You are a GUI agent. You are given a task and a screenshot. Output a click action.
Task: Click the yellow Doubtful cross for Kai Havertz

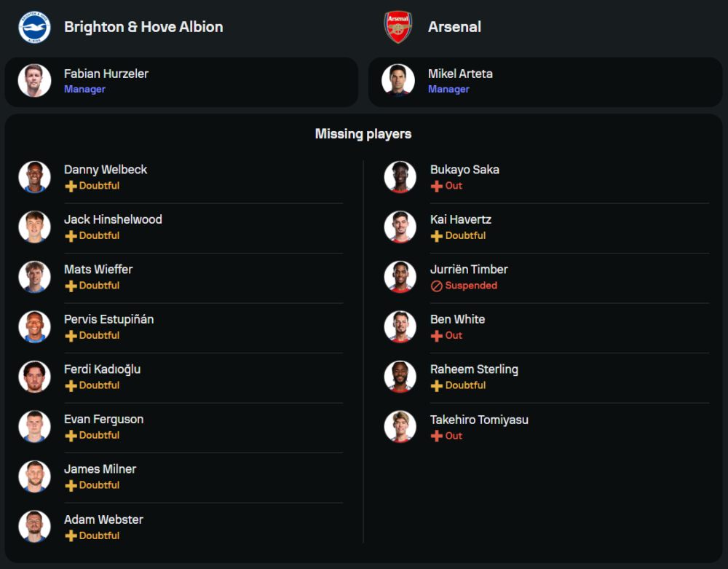(x=437, y=236)
